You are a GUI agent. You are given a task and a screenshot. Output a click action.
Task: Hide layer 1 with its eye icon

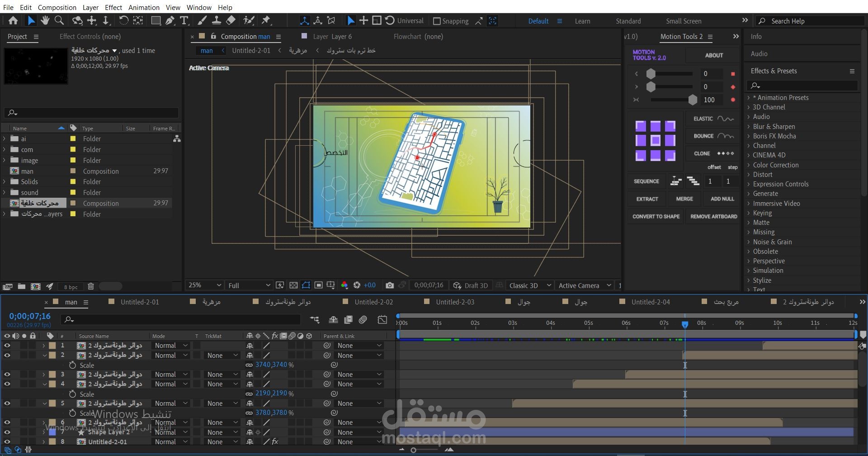coord(7,346)
